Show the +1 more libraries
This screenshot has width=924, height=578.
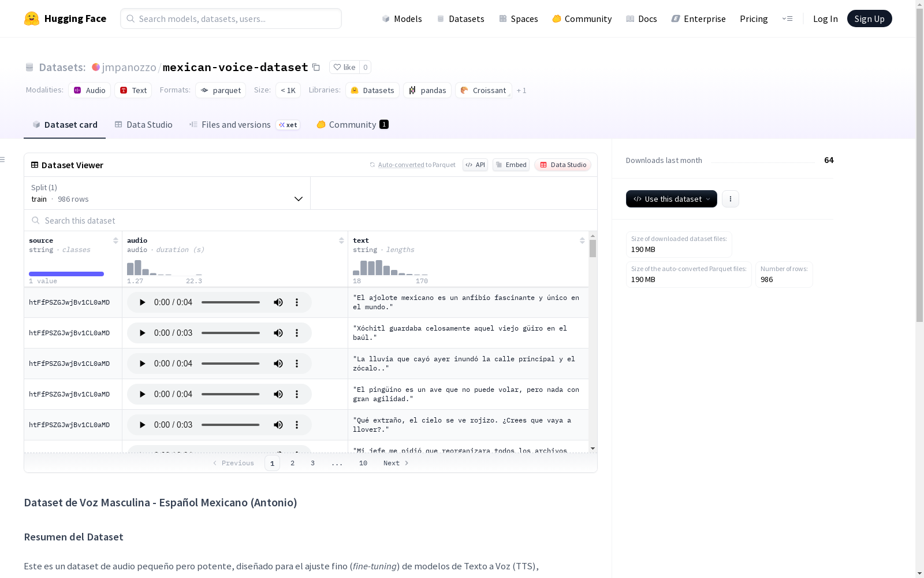click(x=521, y=90)
